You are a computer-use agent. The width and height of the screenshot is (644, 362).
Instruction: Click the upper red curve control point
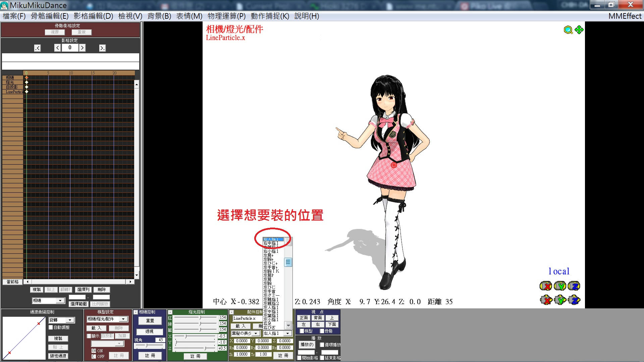[x=39, y=323]
